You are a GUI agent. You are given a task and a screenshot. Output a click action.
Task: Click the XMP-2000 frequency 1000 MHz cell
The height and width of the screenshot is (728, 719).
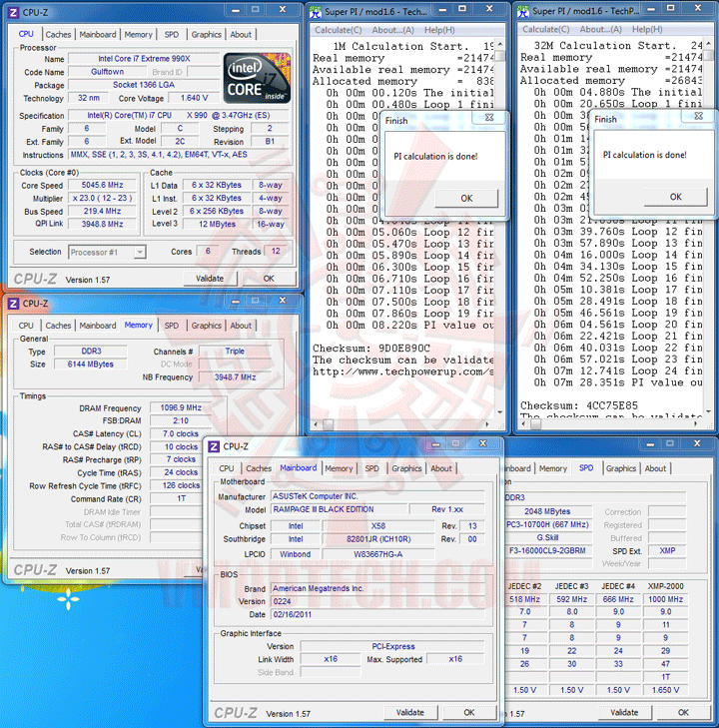pyautogui.click(x=666, y=599)
